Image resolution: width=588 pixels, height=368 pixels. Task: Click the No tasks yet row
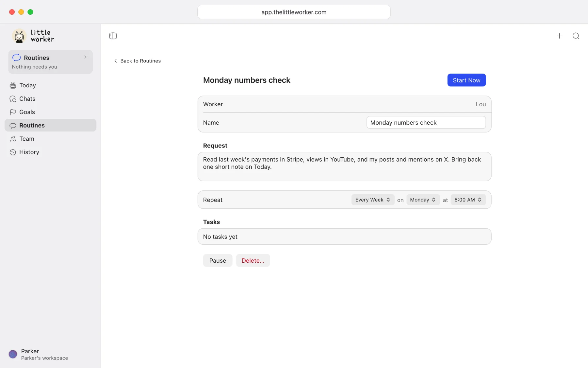click(344, 237)
